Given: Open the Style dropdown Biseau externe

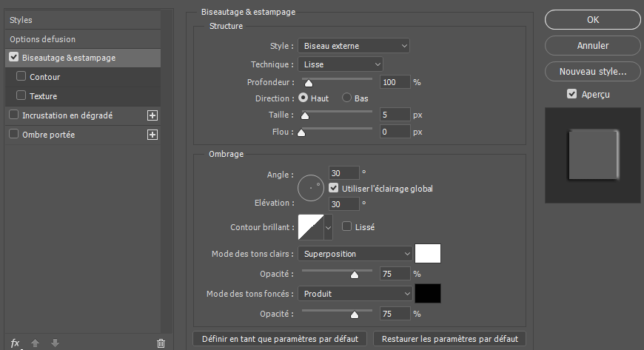Looking at the screenshot, I should point(354,46).
